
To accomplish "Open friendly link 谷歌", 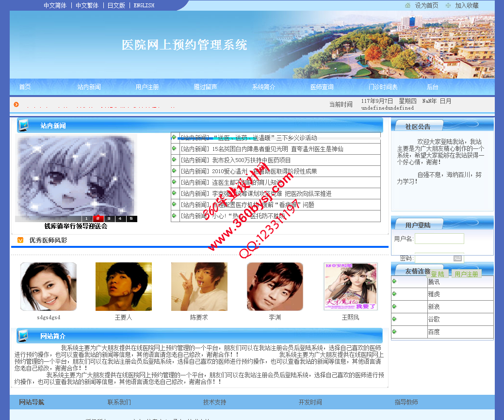I will pyautogui.click(x=434, y=319).
